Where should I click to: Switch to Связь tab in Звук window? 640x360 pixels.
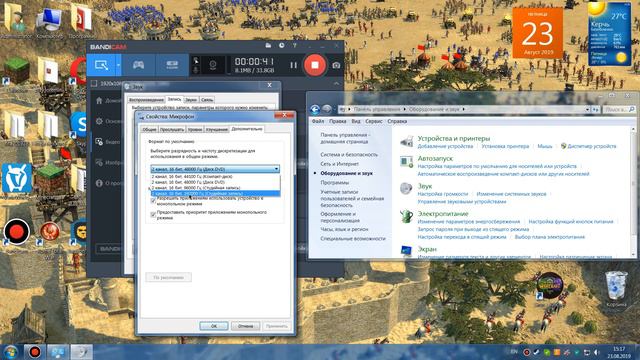pyautogui.click(x=207, y=100)
